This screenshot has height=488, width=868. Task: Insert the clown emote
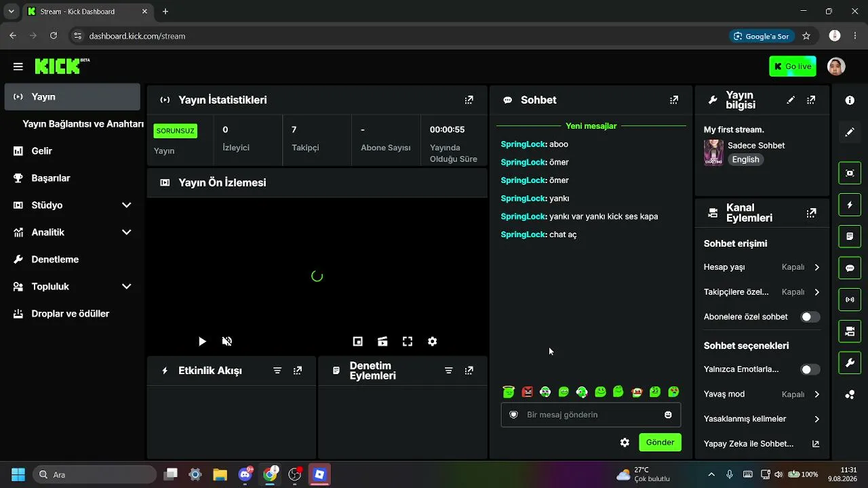coord(637,392)
